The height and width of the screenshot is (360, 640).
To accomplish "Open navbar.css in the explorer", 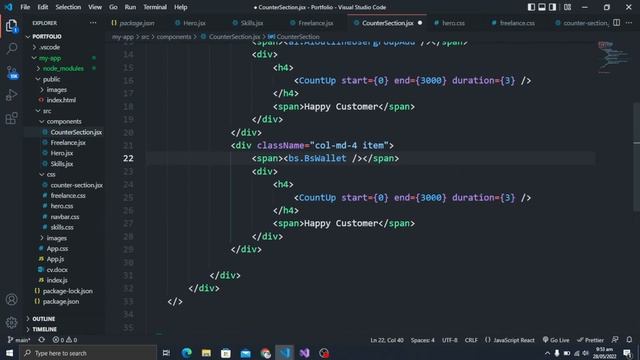I will coord(64,217).
